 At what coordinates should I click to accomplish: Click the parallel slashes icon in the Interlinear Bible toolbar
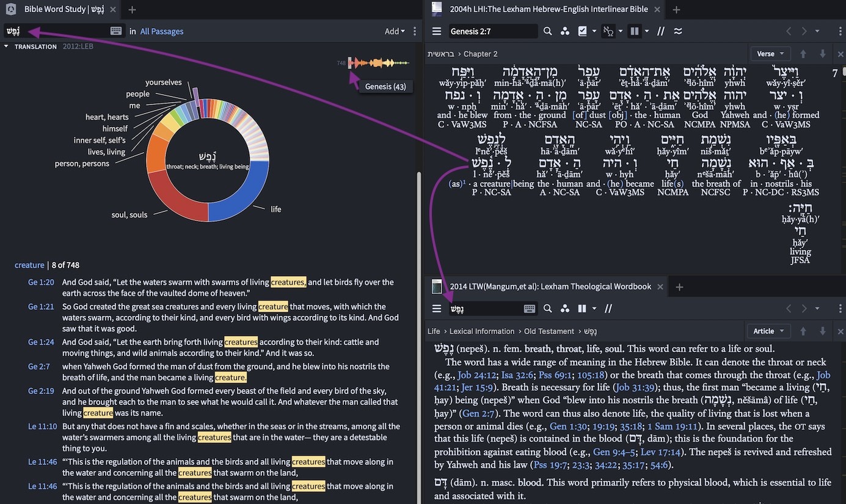[660, 31]
